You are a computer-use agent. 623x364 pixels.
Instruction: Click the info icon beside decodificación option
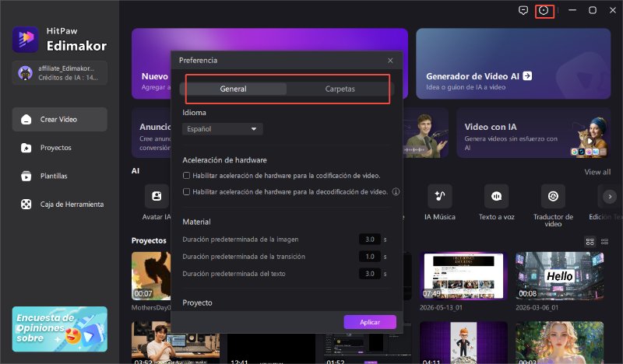click(x=396, y=192)
